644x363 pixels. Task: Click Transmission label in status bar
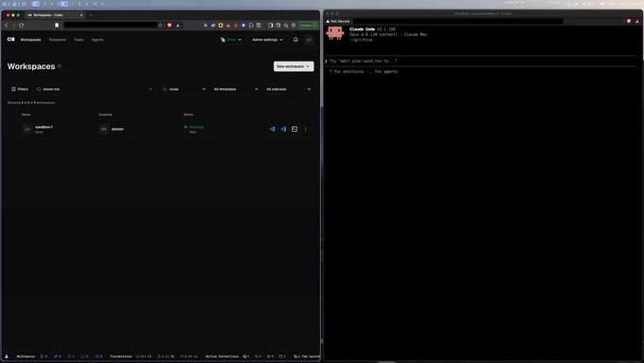(x=121, y=356)
